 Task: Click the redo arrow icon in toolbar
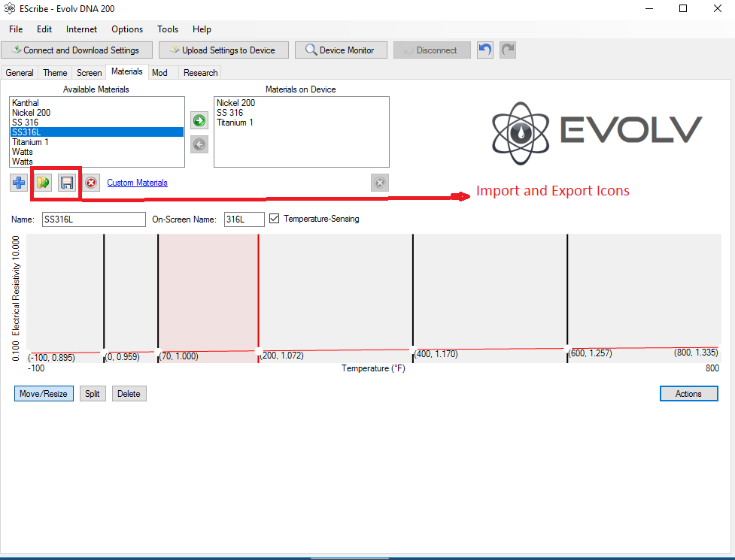pyautogui.click(x=508, y=50)
